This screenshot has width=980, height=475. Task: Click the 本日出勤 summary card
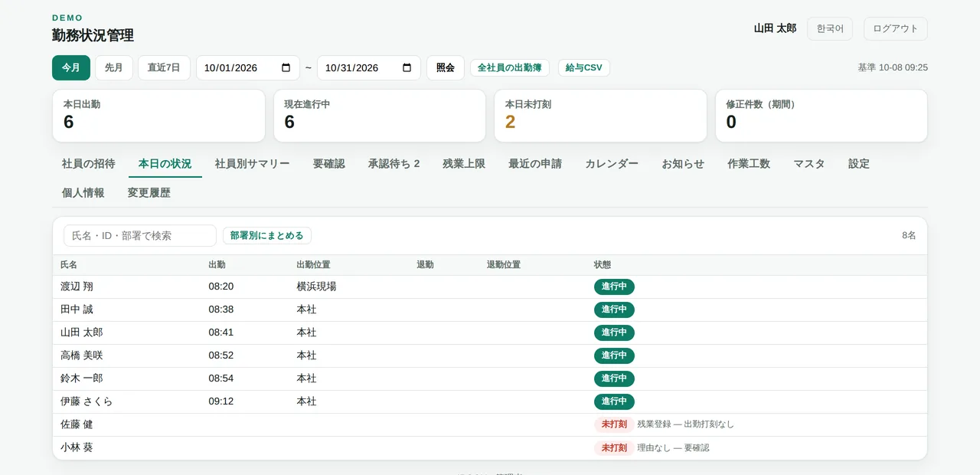[158, 116]
